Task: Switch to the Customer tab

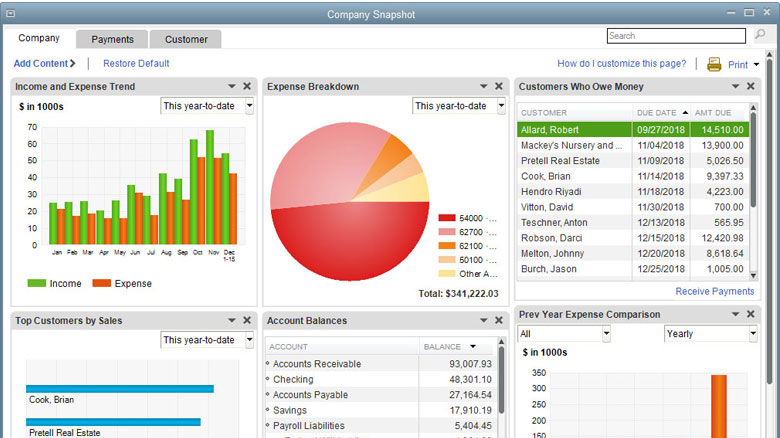Action: (186, 39)
